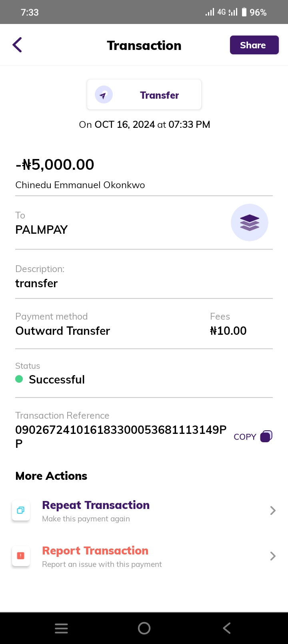Tap the Transfer type label
Image resolution: width=288 pixels, height=644 pixels.
pos(159,95)
